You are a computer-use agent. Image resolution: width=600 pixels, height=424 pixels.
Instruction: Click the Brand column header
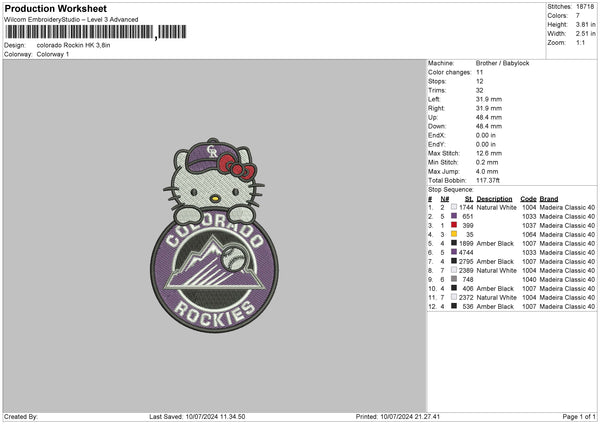(x=549, y=199)
